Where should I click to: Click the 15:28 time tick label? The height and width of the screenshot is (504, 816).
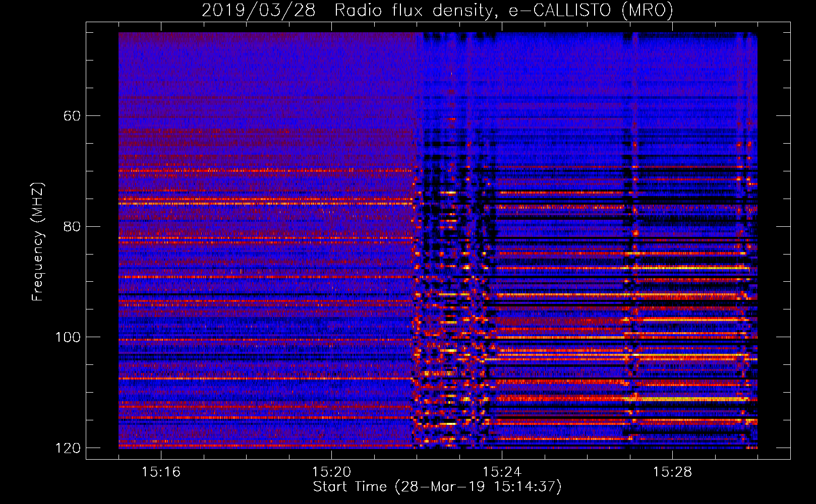point(672,472)
